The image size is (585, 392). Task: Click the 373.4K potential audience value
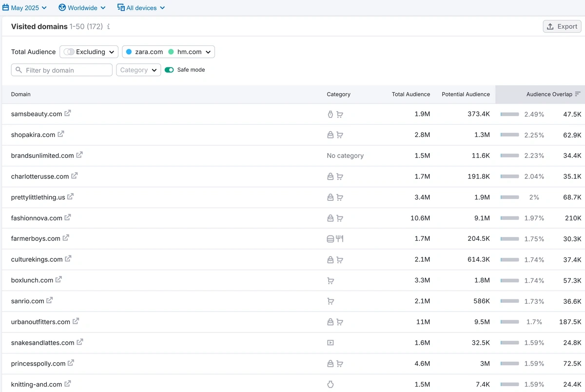click(x=479, y=114)
